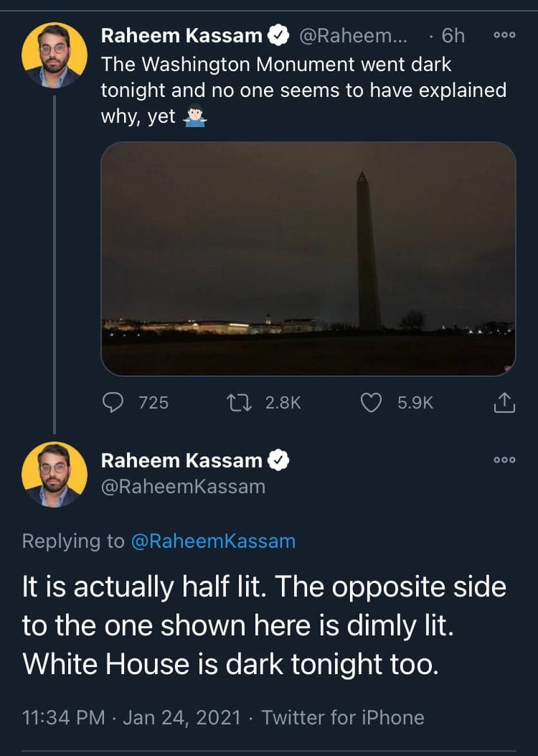Retweet the Washington Monument tweet

point(237,403)
